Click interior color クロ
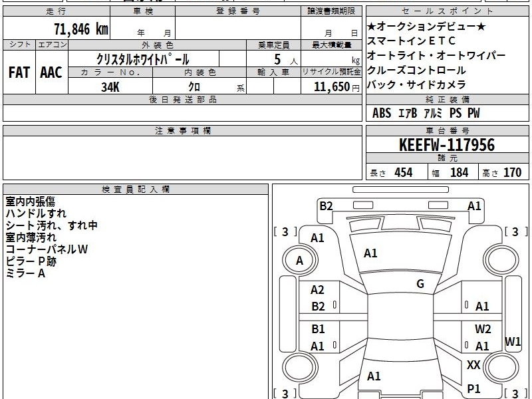Viewport: 532px width, 399px height. click(194, 87)
